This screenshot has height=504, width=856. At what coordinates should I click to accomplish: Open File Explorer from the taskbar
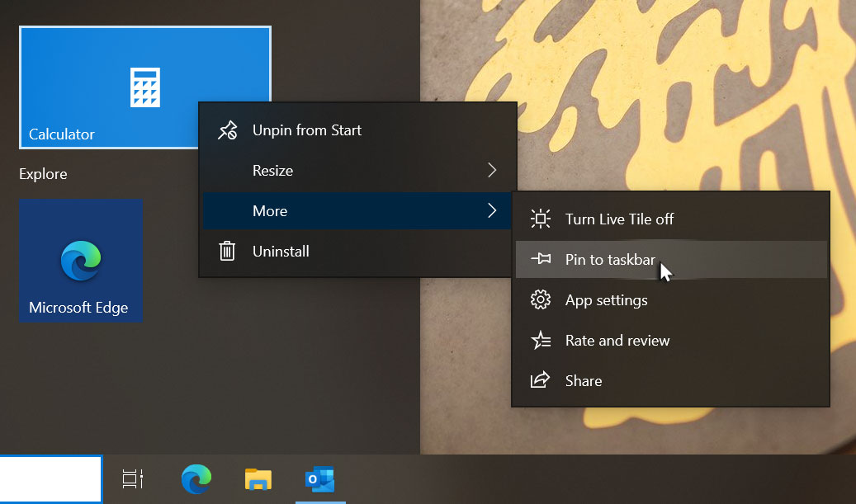(258, 478)
